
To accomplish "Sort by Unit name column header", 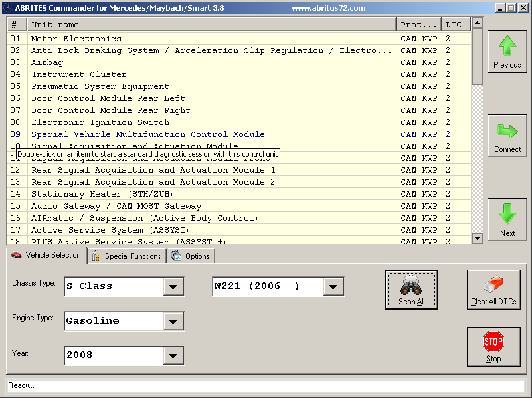I will [212, 25].
